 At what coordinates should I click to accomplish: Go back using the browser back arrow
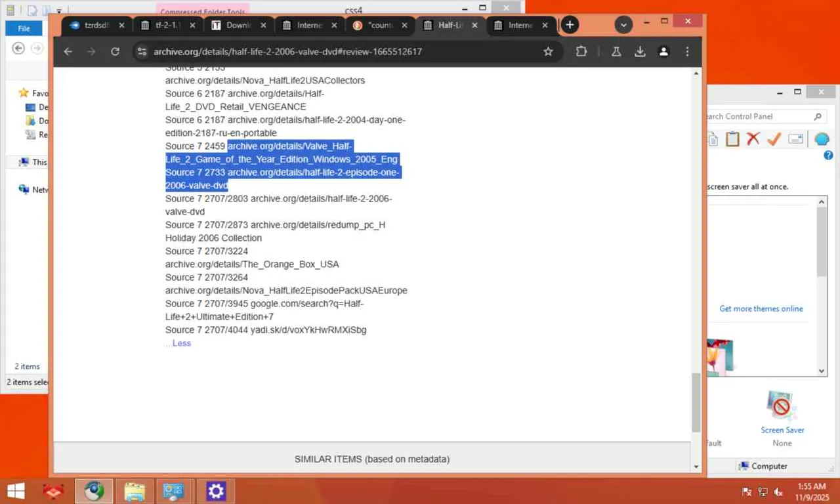point(68,51)
